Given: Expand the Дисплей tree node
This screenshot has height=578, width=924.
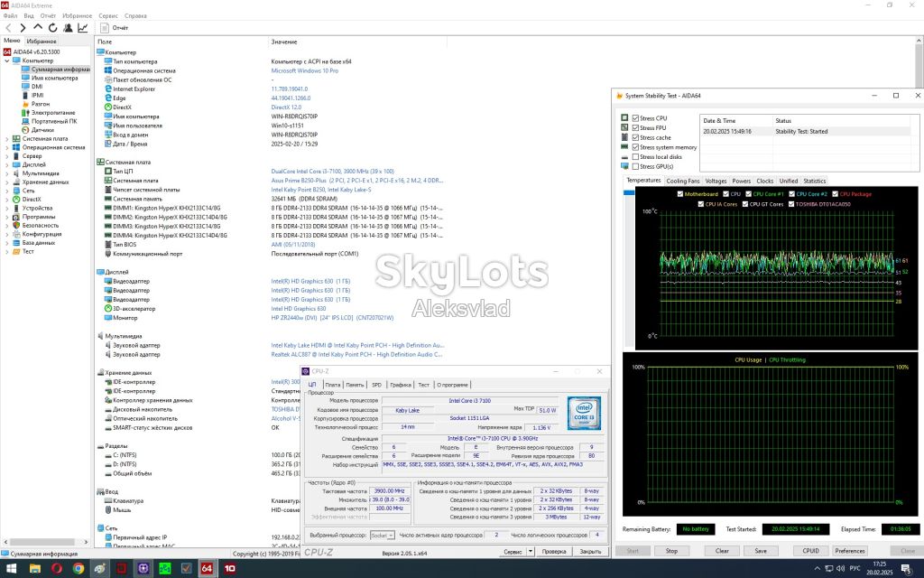Looking at the screenshot, I should tap(7, 164).
